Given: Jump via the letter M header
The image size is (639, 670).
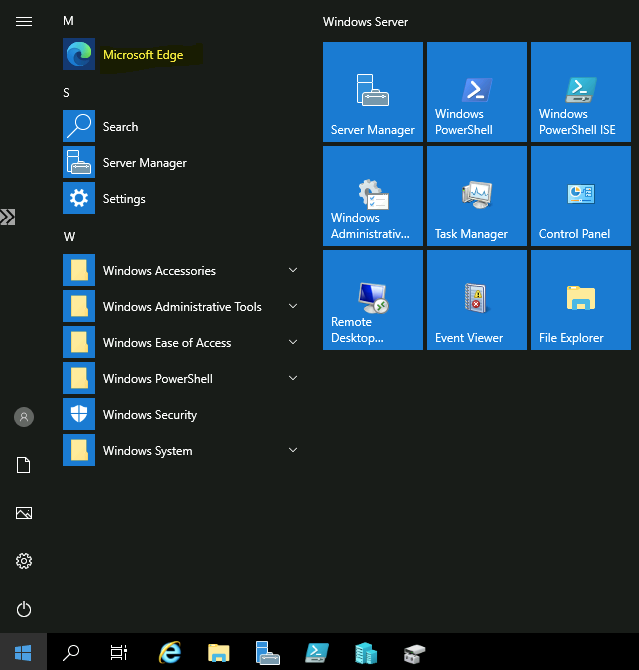Looking at the screenshot, I should pos(68,21).
